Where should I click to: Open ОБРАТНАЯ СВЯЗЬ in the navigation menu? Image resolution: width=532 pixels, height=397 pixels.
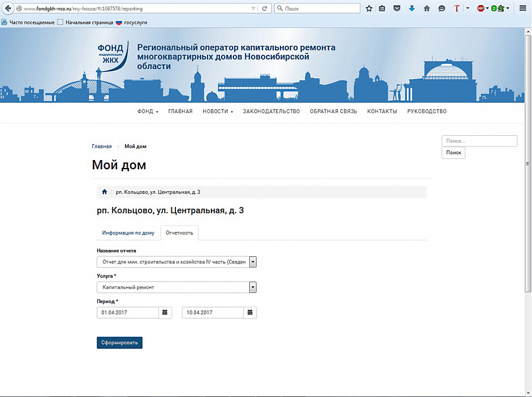click(x=334, y=111)
